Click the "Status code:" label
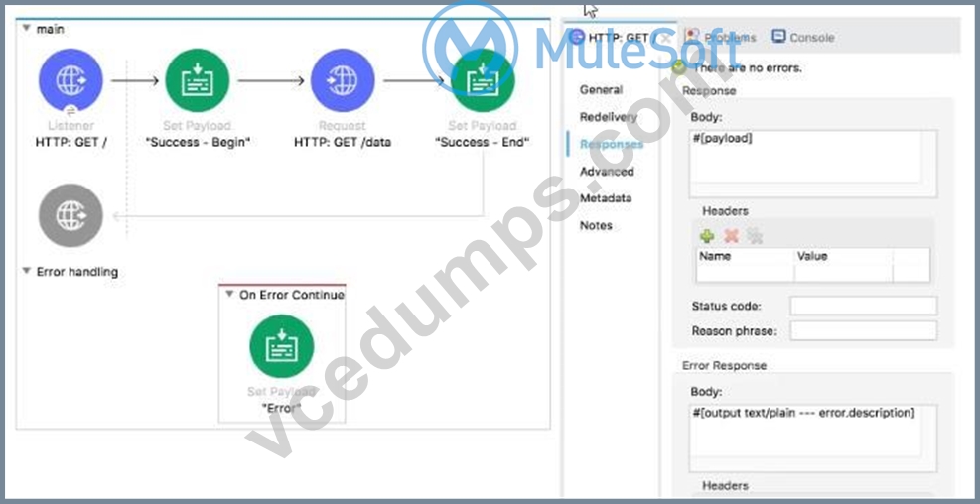This screenshot has height=504, width=980. click(x=726, y=306)
